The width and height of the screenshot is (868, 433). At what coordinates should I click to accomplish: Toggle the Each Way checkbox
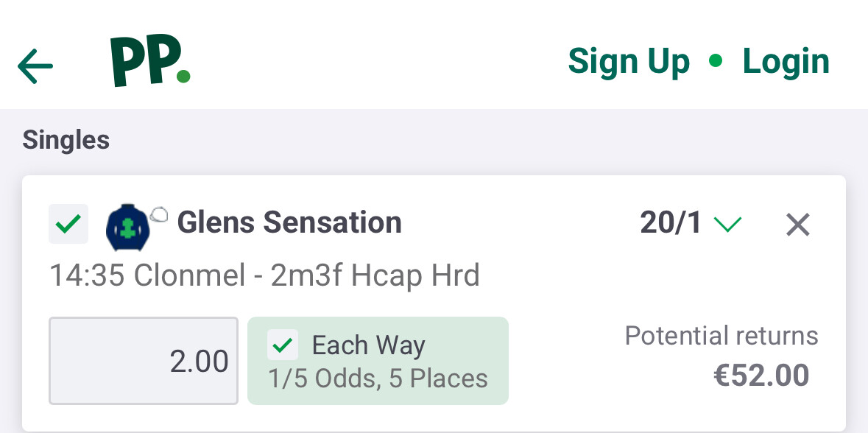tap(283, 344)
